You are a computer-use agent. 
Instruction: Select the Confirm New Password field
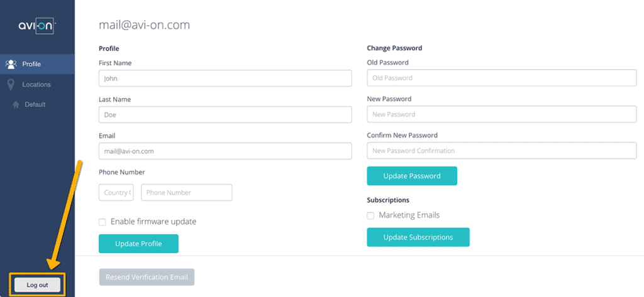[502, 151]
